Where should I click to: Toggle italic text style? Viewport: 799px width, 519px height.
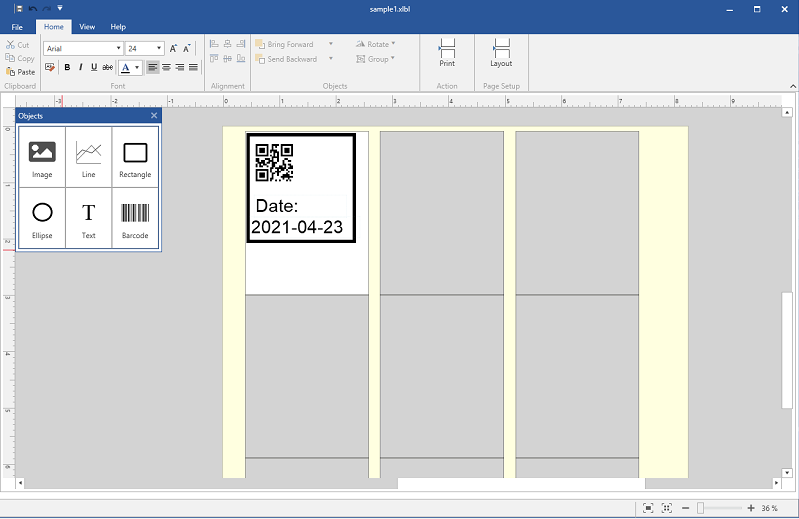pyautogui.click(x=80, y=68)
